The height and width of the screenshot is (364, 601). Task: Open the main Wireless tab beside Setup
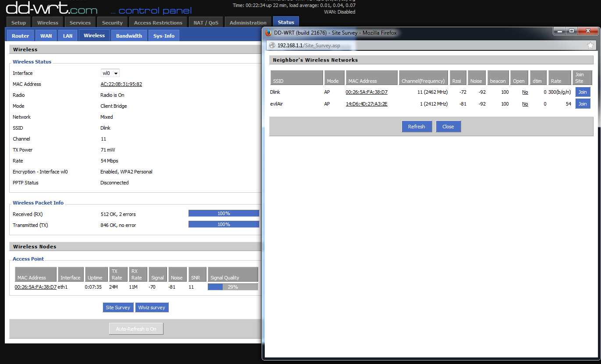(x=48, y=23)
